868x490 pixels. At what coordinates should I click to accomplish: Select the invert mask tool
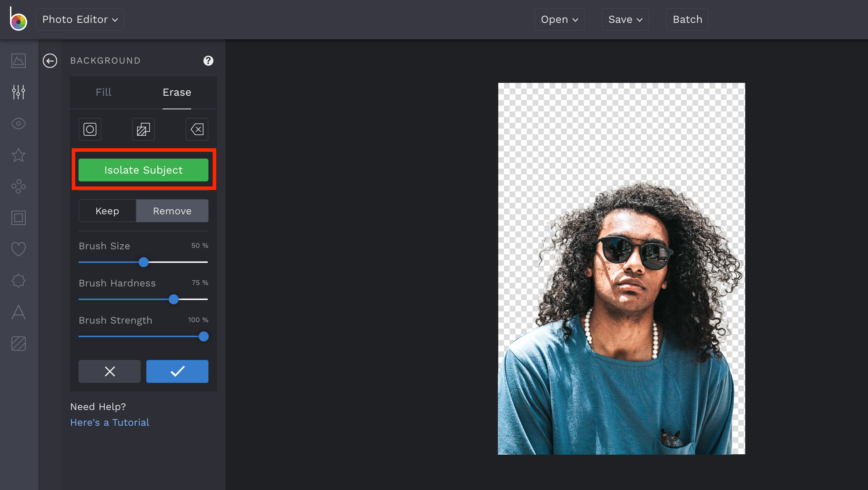pos(143,129)
